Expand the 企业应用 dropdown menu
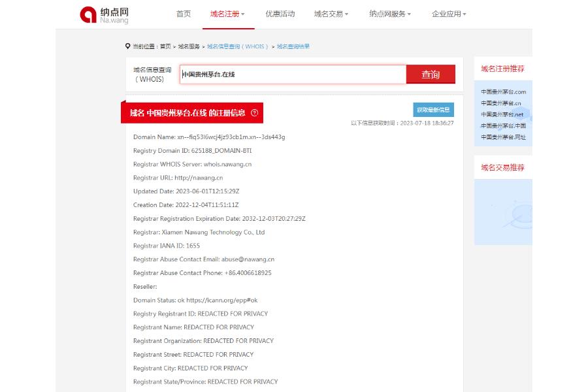Screen dimensions: 588x392 [449, 14]
